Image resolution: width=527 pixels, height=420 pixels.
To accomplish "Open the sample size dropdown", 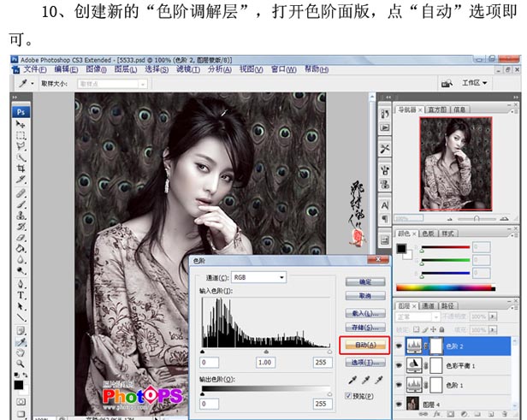I will [x=112, y=84].
